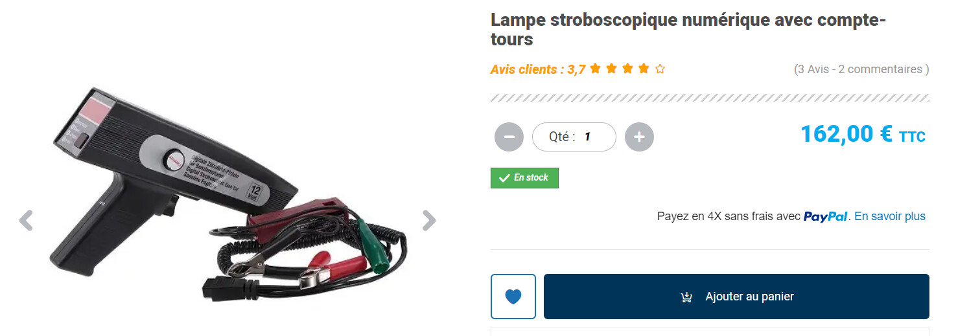Click the fifth empty rating star
This screenshot has width=980, height=336.
point(660,69)
